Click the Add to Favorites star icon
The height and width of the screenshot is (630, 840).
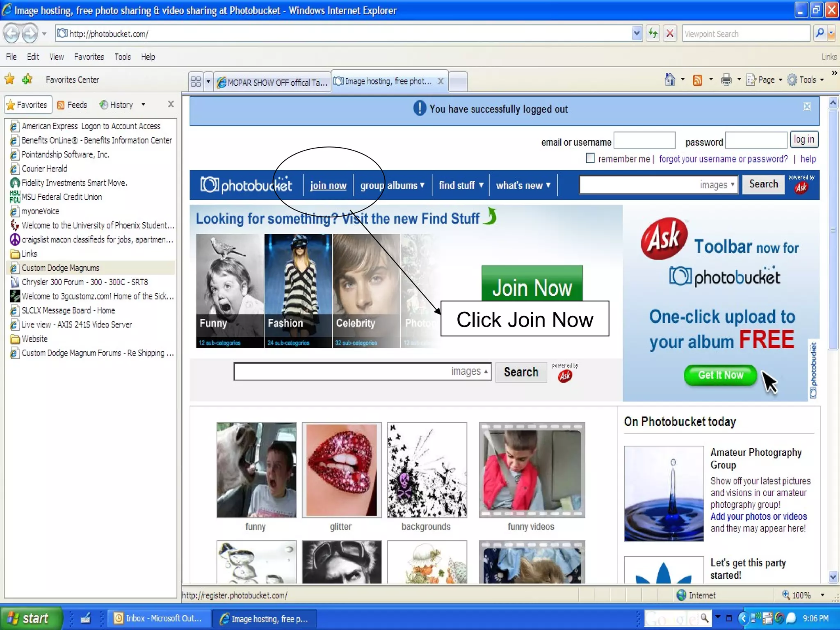click(27, 79)
